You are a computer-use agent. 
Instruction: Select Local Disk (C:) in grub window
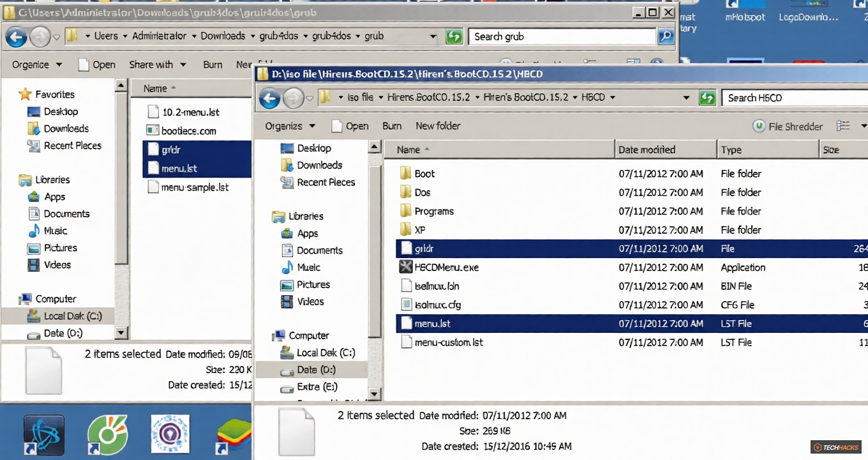pyautogui.click(x=64, y=316)
